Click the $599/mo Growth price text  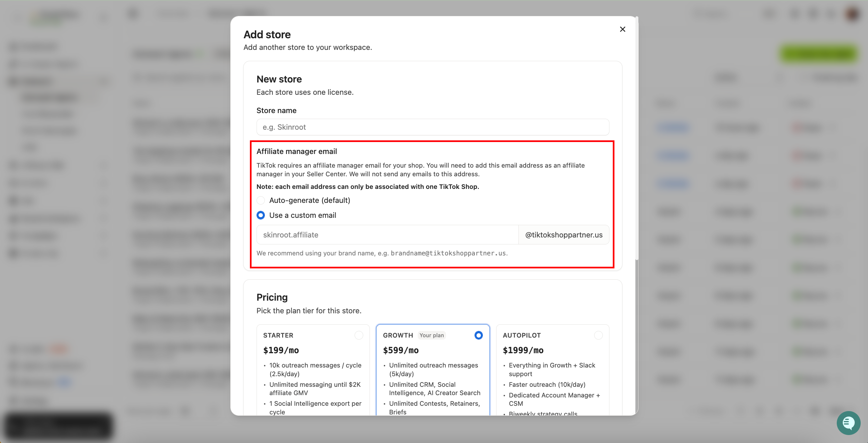coord(401,350)
